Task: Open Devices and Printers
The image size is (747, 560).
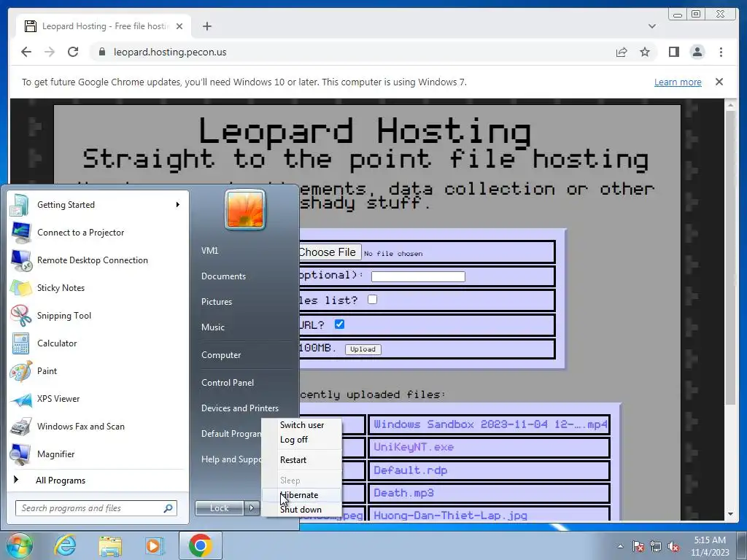Action: (240, 408)
